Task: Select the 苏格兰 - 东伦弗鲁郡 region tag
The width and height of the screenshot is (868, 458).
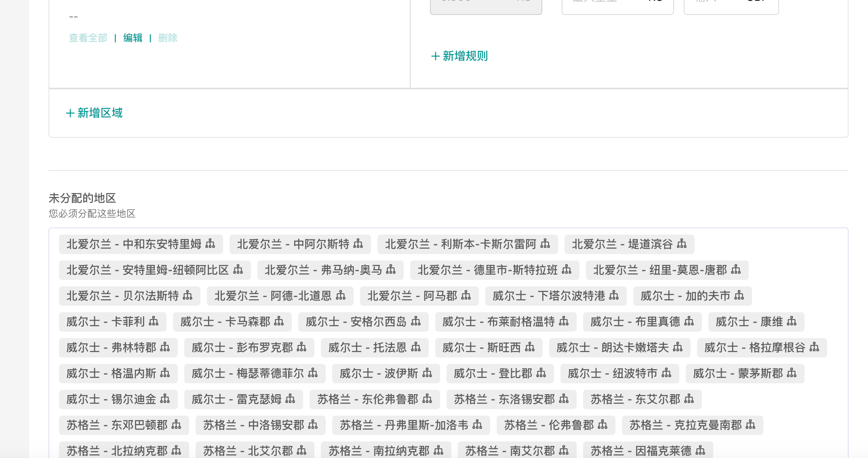Action: pos(368,399)
